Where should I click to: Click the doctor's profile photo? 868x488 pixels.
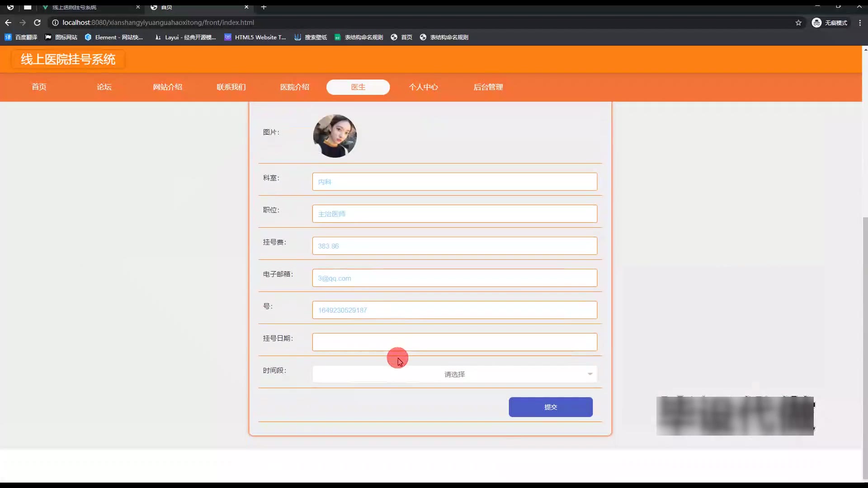335,136
